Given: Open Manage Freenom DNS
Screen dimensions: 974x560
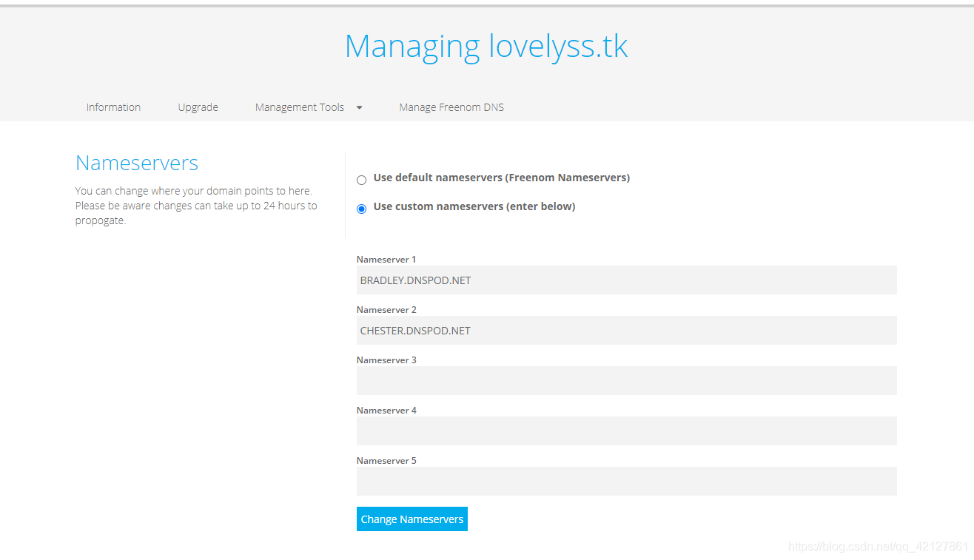Looking at the screenshot, I should coord(451,107).
